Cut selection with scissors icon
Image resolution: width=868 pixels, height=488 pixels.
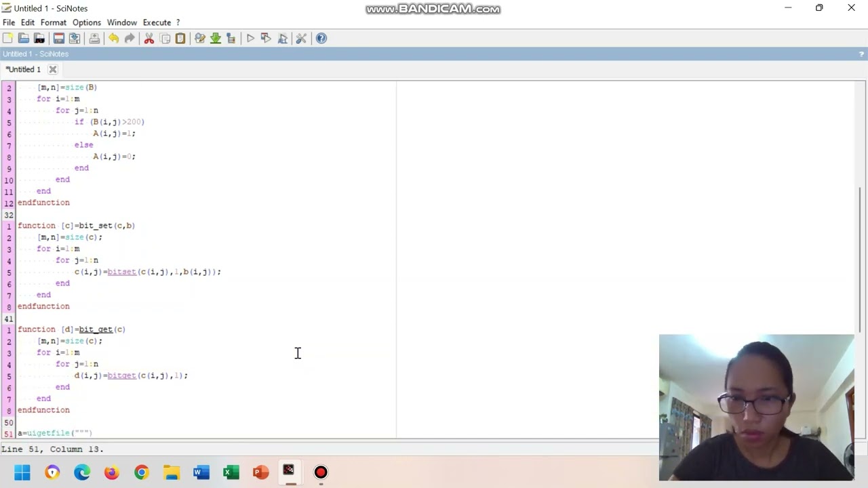point(149,39)
